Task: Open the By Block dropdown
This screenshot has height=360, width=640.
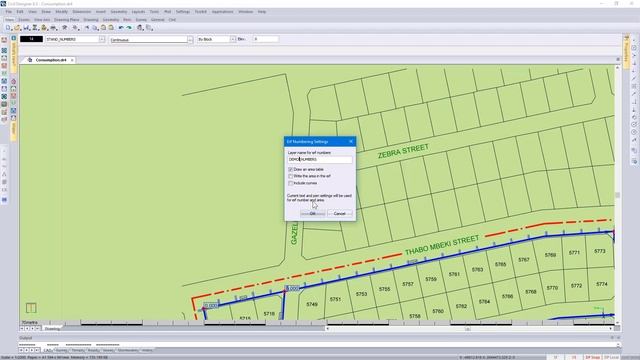Action: [233, 39]
